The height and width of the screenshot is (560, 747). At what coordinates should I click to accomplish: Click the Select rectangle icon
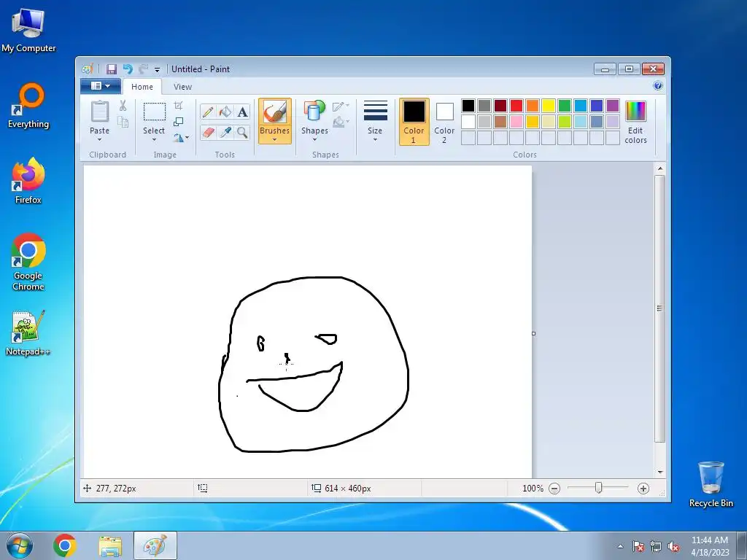155,112
